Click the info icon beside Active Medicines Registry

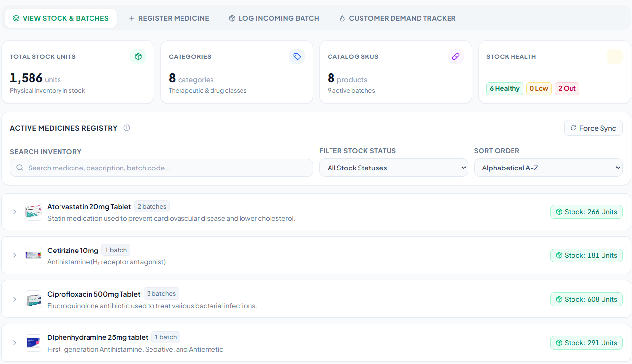127,128
